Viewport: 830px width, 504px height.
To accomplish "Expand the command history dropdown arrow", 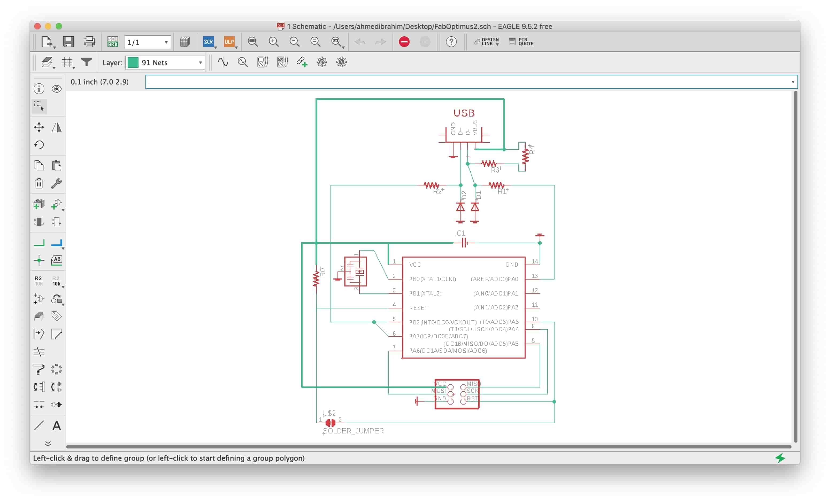I will point(793,82).
